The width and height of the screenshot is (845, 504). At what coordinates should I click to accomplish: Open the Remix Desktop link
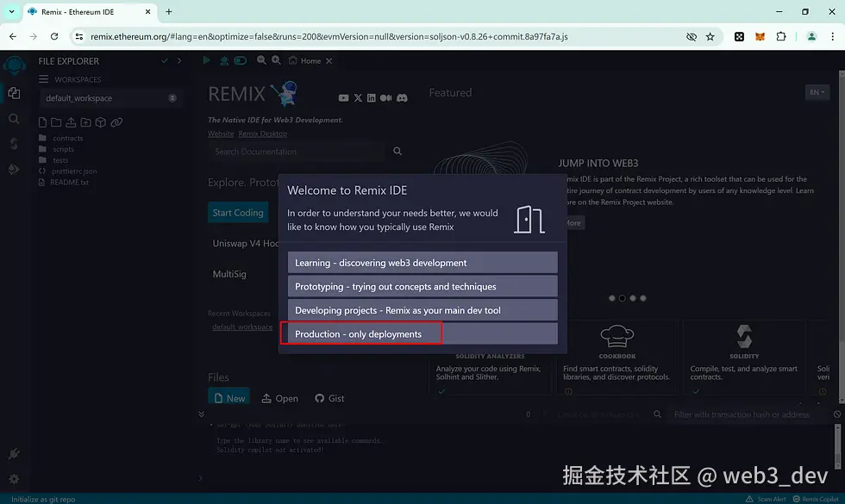pyautogui.click(x=263, y=134)
